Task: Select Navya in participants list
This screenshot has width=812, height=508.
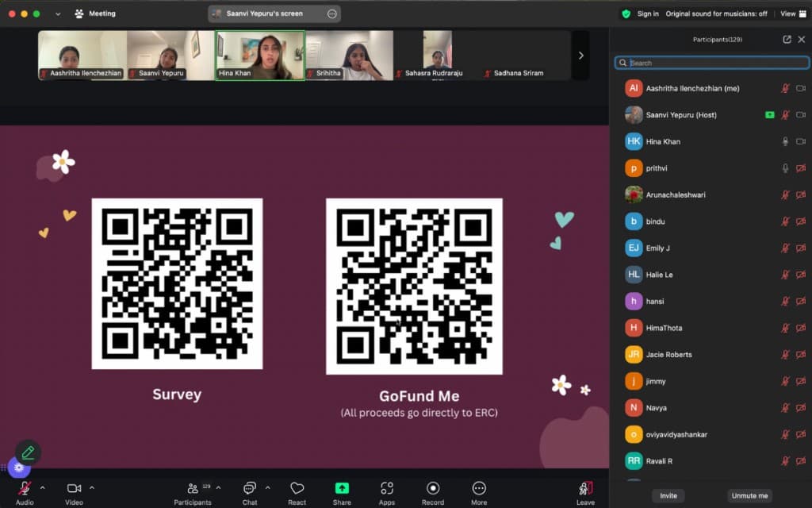Action: click(x=711, y=408)
